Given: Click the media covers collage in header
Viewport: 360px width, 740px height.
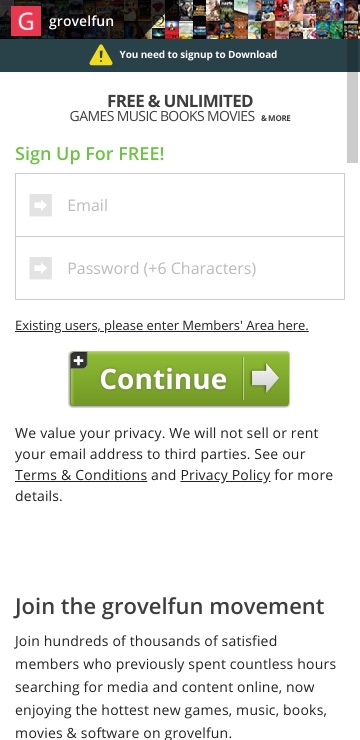Looking at the screenshot, I should (x=255, y=19).
